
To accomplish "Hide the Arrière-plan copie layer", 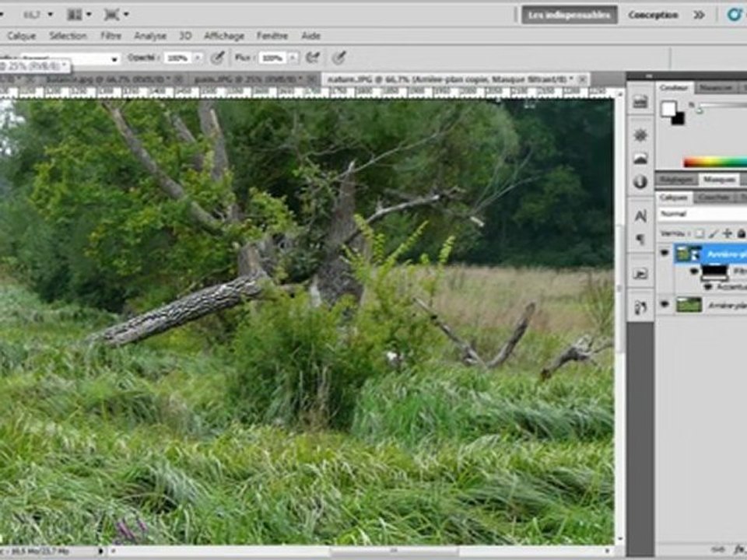I will (665, 253).
